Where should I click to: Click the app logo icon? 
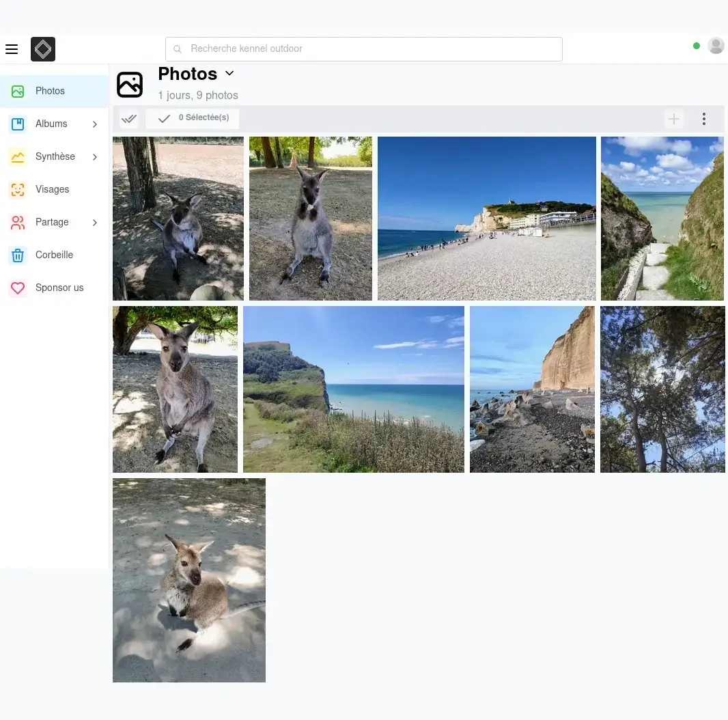(43, 49)
